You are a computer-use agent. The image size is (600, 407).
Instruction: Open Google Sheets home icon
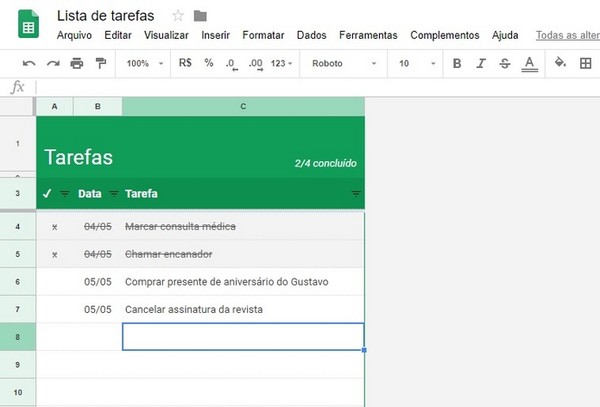[27, 25]
